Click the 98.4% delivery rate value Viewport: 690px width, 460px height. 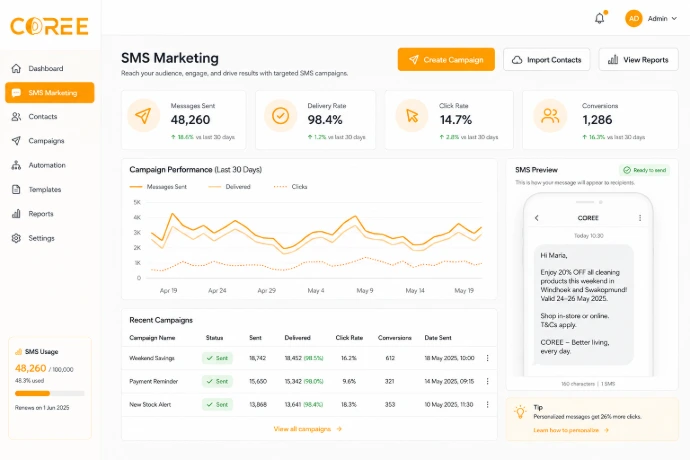tap(325, 120)
